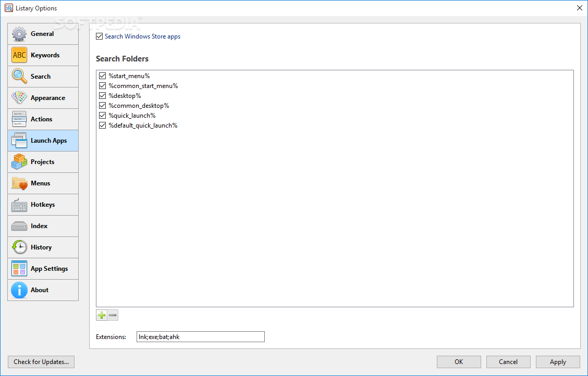
Task: Click the App Settings grid icon
Action: click(19, 269)
